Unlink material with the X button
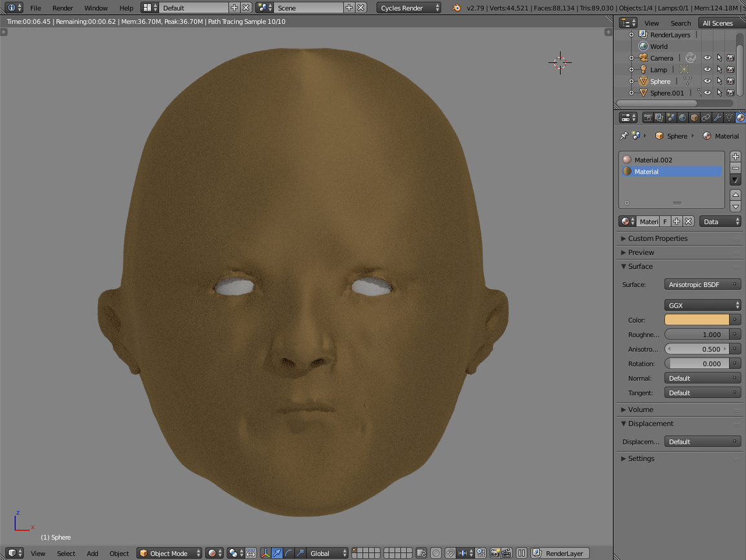Screen dimensions: 746x560 pyautogui.click(x=688, y=222)
